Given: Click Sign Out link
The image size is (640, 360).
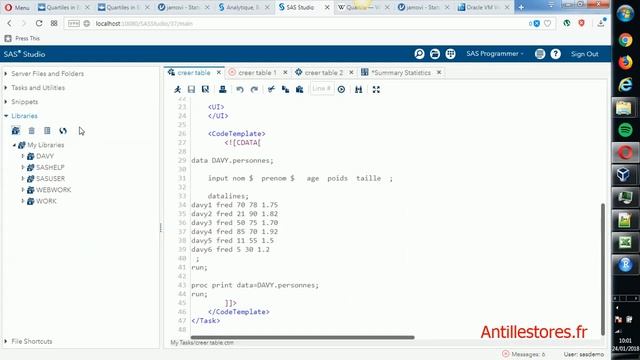Looking at the screenshot, I should (584, 54).
